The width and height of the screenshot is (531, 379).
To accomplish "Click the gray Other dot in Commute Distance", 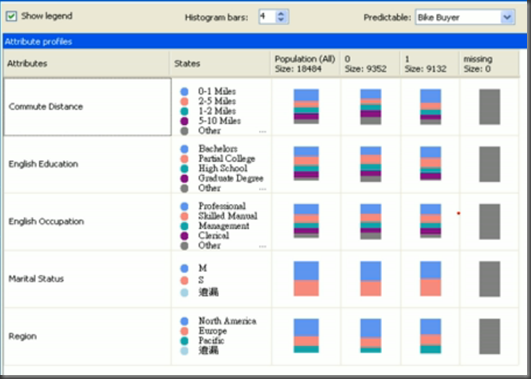I will pyautogui.click(x=184, y=131).
